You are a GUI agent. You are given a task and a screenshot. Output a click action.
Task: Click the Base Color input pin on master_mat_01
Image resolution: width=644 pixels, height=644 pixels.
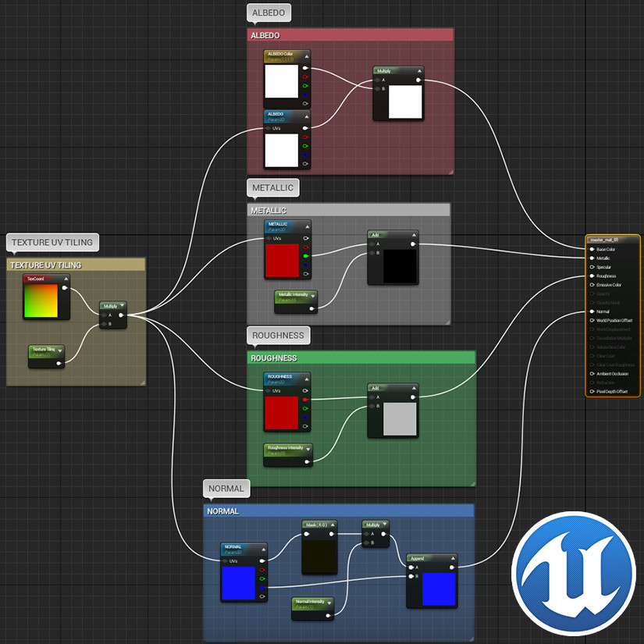591,249
